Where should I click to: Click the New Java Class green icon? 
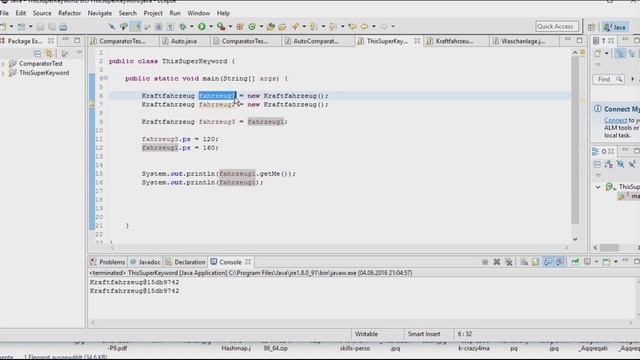pyautogui.click(x=252, y=27)
